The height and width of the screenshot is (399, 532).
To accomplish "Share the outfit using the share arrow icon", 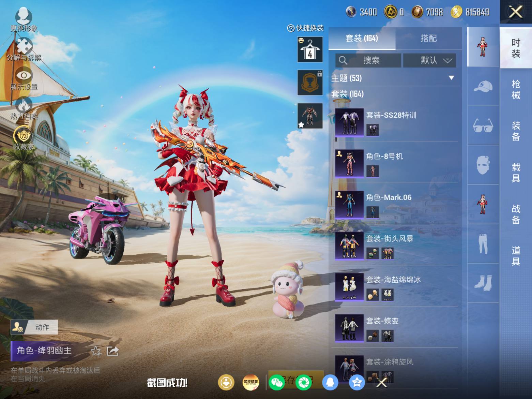I will click(x=112, y=351).
